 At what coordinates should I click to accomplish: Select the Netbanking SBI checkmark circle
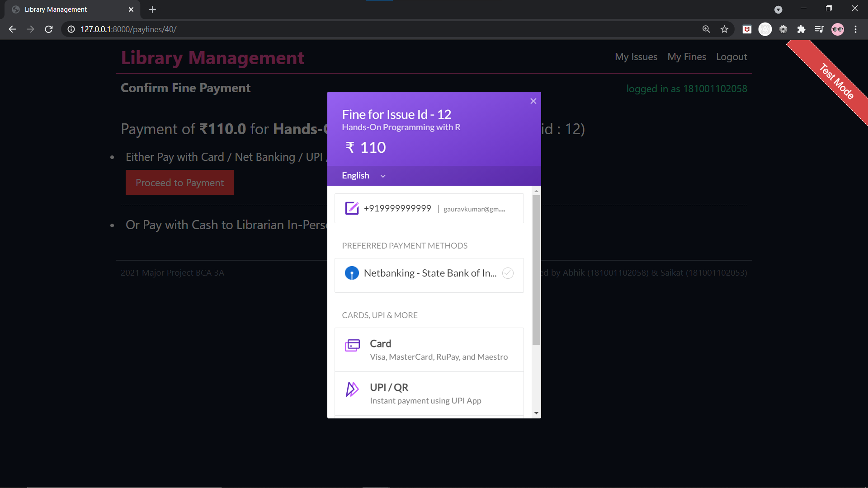click(x=508, y=273)
